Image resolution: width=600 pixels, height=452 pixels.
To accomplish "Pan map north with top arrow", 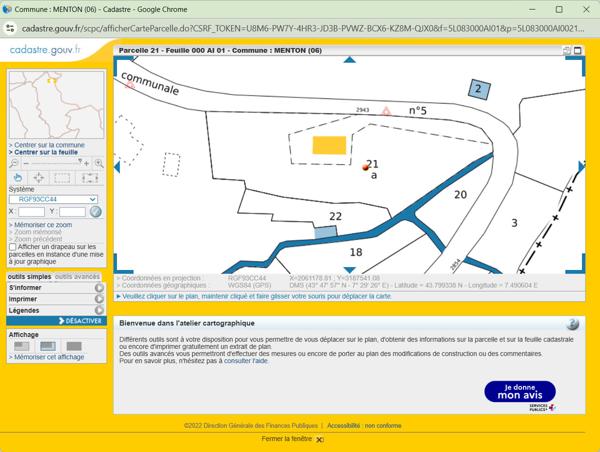I will 349,60.
